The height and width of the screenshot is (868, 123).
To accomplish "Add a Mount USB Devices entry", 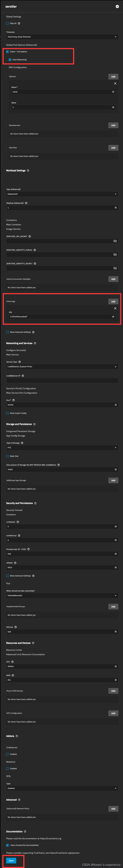I will (113, 691).
